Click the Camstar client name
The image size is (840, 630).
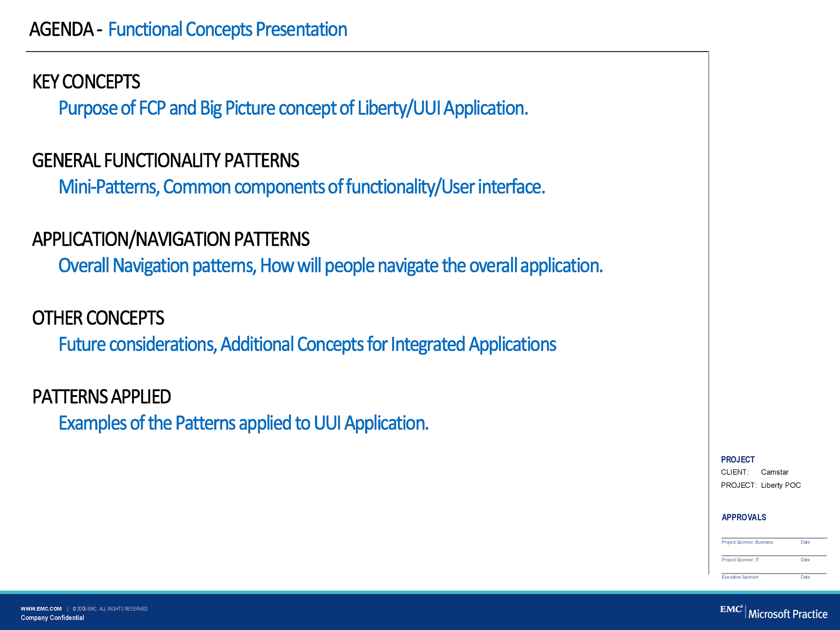click(774, 472)
